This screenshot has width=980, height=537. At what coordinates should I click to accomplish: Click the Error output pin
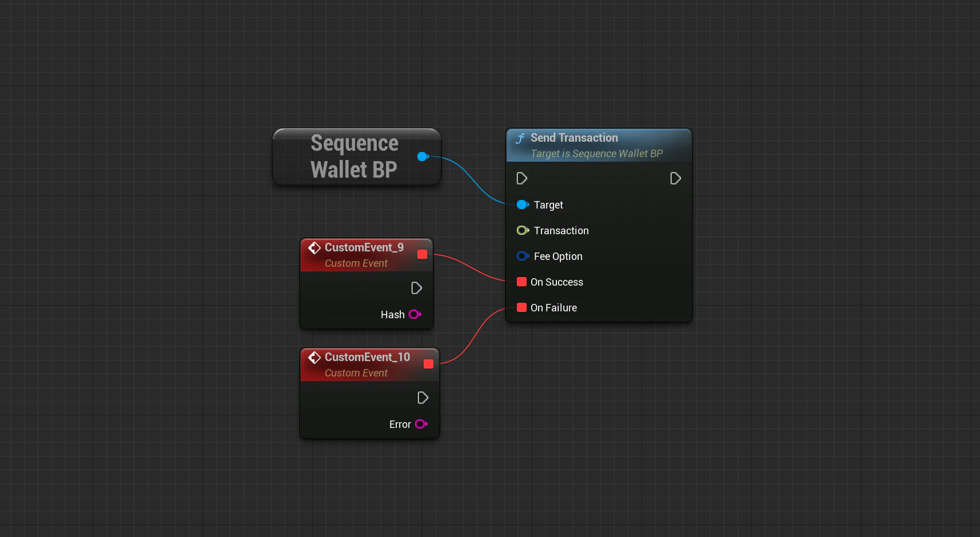[x=421, y=424]
